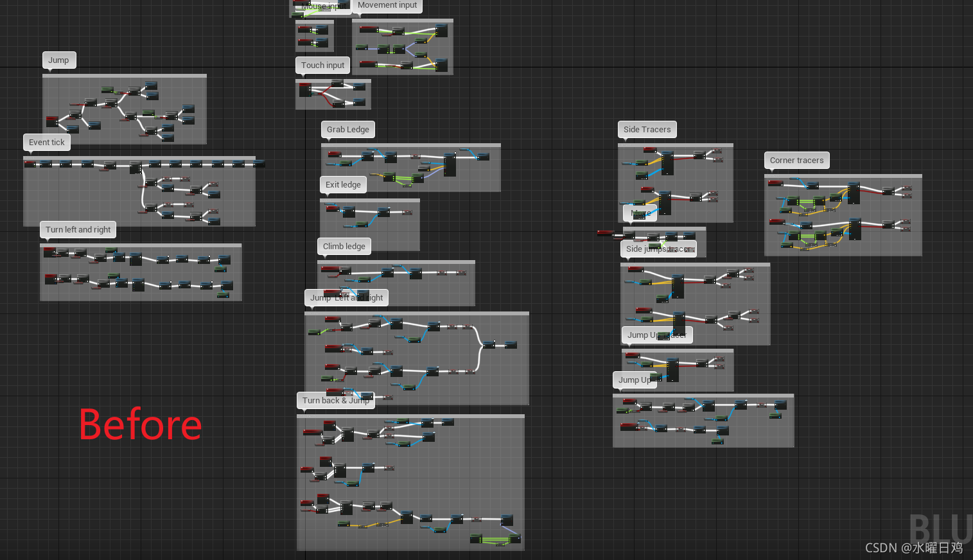Select the "Side jumps tracers" comment bubble
This screenshot has height=560, width=973.
(658, 249)
